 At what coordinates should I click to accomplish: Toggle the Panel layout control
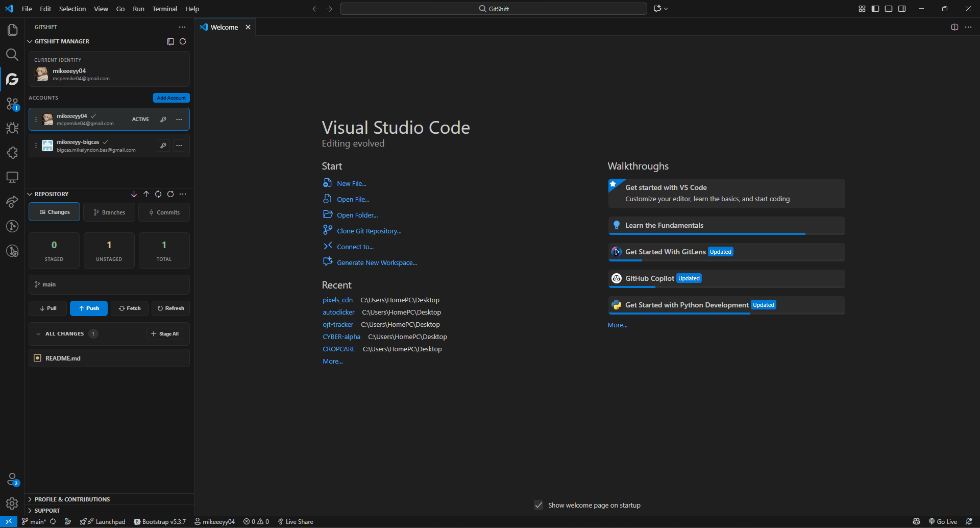889,9
